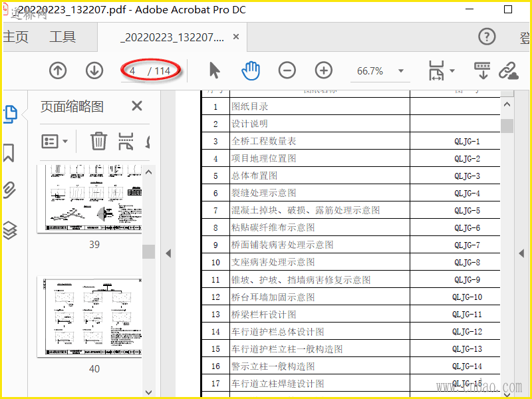Screen dimensions: 532x399
Task: Select the _20220223_132207 document tab
Action: 172,37
